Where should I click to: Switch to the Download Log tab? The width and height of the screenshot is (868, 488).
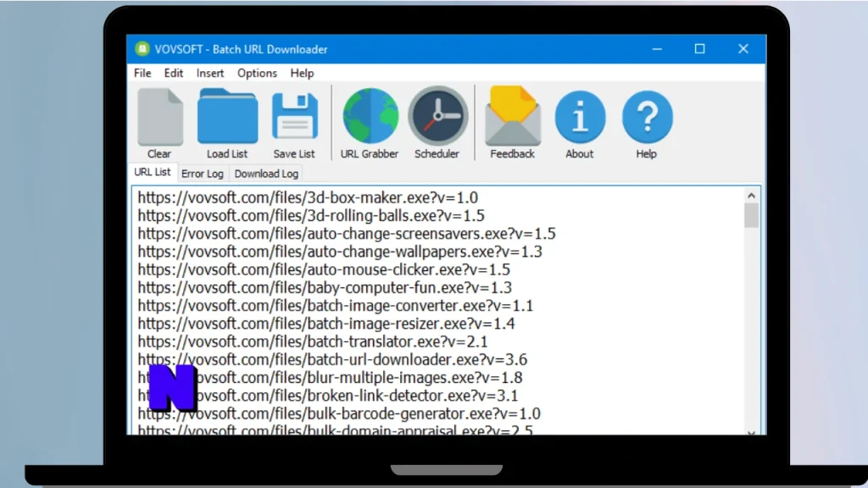(266, 174)
